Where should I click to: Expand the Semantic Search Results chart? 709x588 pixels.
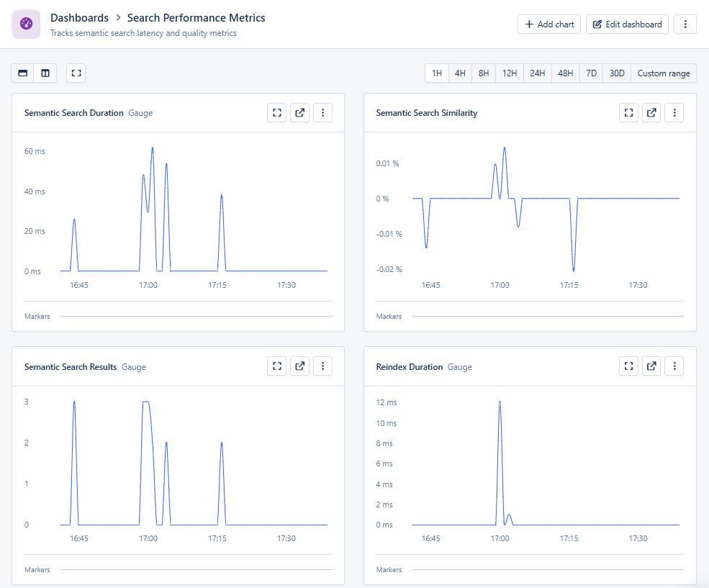276,366
